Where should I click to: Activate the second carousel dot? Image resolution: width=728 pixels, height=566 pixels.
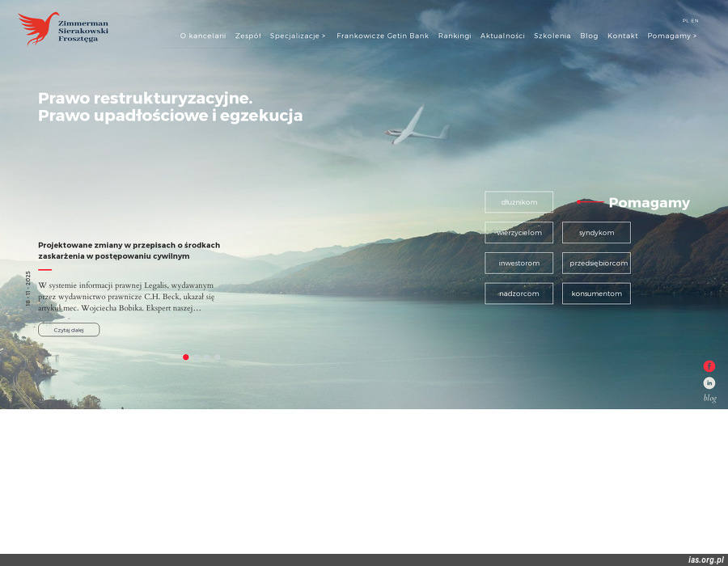tap(197, 357)
